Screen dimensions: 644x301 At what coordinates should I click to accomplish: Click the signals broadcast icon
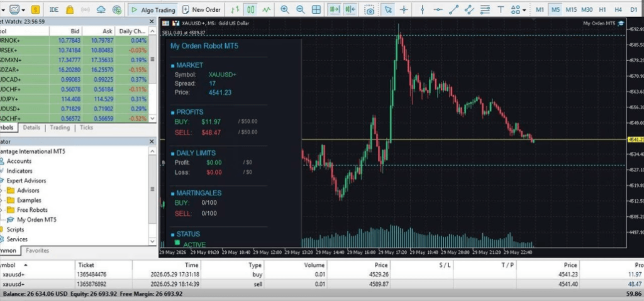click(86, 9)
